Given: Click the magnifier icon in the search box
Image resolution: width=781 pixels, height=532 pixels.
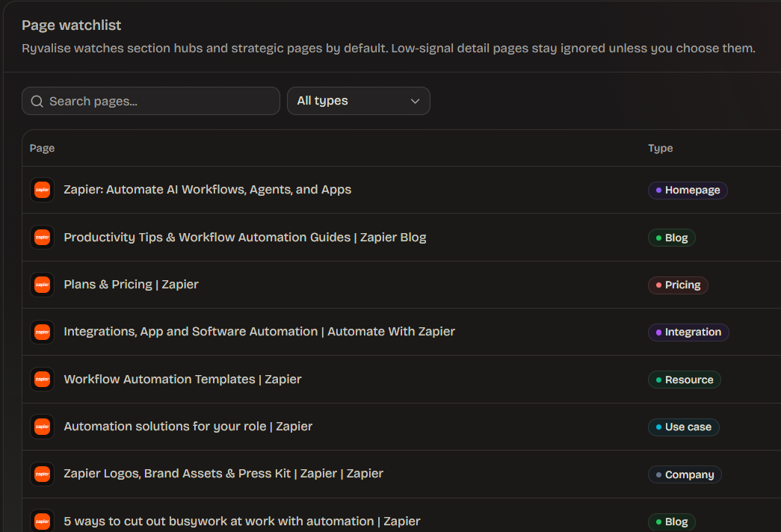Looking at the screenshot, I should click(37, 101).
